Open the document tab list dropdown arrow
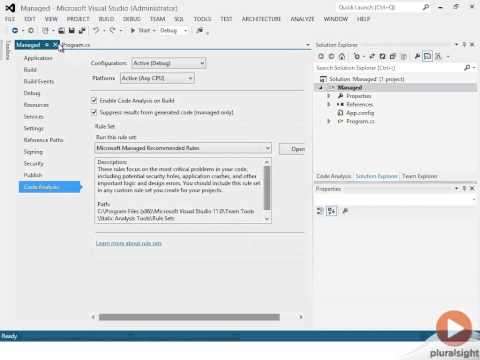The height and width of the screenshot is (360, 480). click(308, 45)
